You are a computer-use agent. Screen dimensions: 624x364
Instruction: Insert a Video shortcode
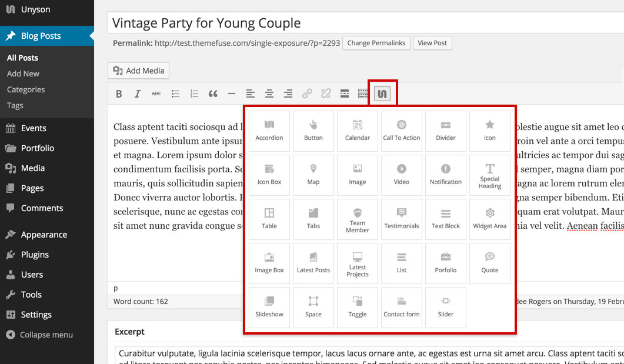[x=402, y=175]
